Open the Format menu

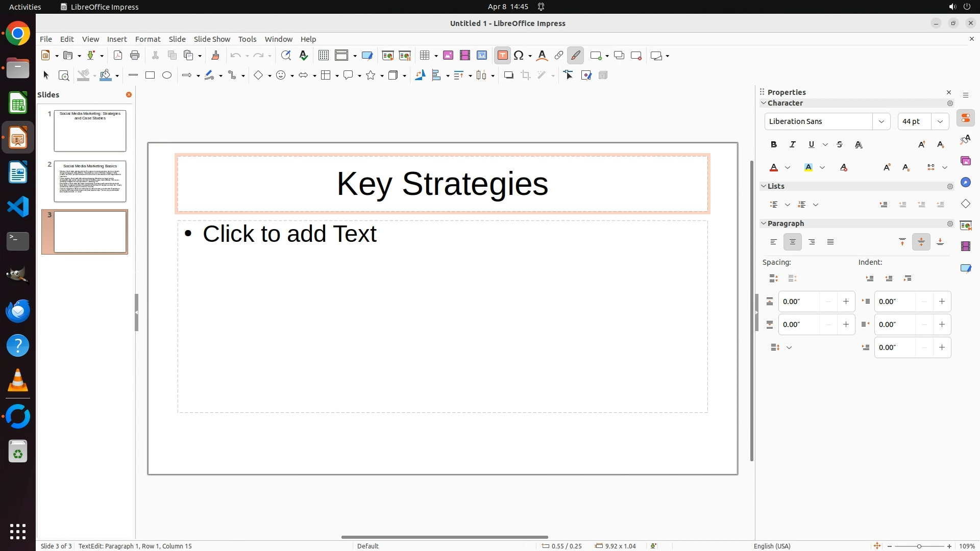point(148,39)
